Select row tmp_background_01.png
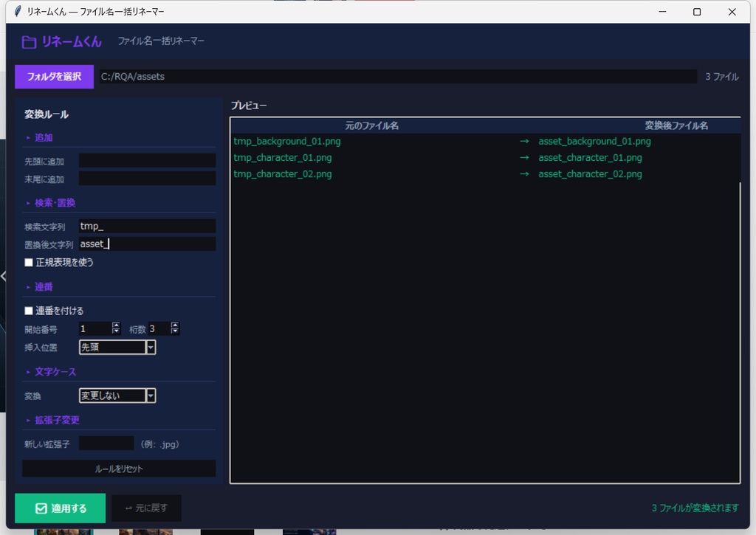Viewport: 756px width, 535px height. click(486, 141)
